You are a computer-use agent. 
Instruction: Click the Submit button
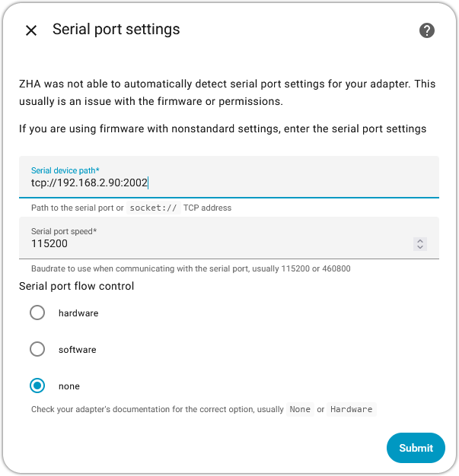point(416,448)
